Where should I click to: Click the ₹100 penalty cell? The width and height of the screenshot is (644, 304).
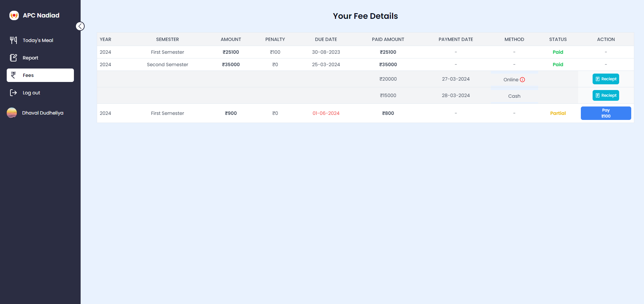tap(275, 52)
